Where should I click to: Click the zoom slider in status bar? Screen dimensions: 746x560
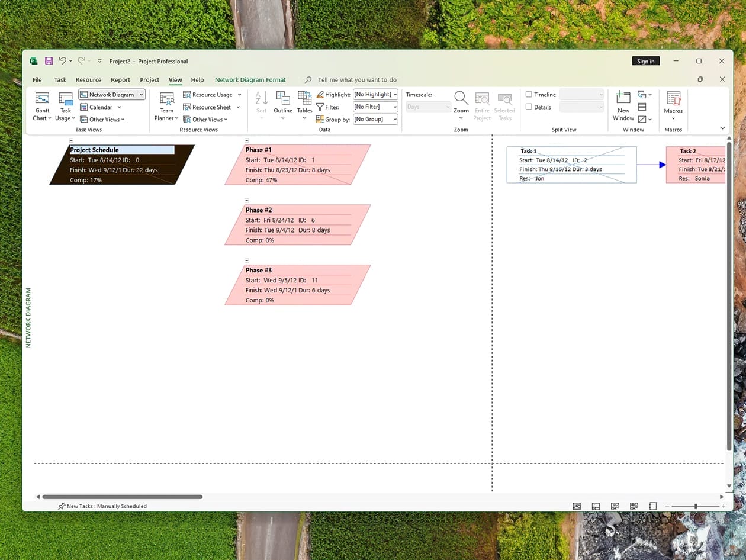(x=696, y=506)
